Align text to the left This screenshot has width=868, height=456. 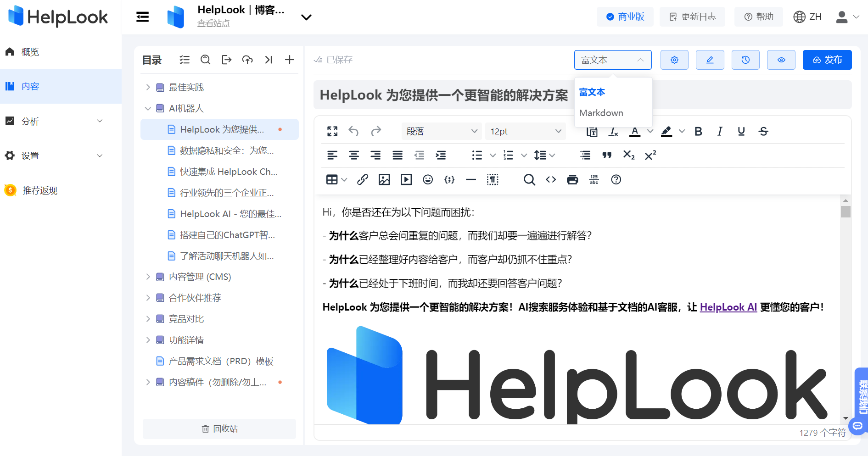click(332, 156)
